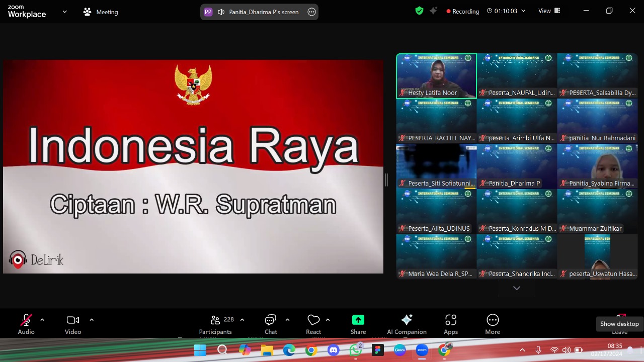Select Muammar Zulfikar video tile
The image size is (644, 362).
coord(597,212)
